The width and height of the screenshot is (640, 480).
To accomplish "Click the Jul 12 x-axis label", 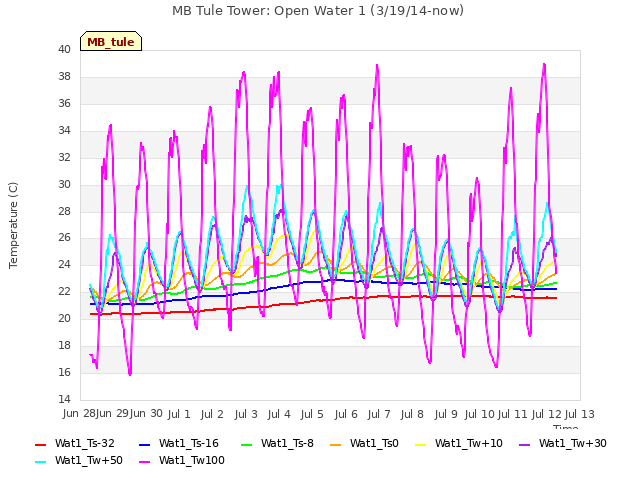I will [547, 414].
